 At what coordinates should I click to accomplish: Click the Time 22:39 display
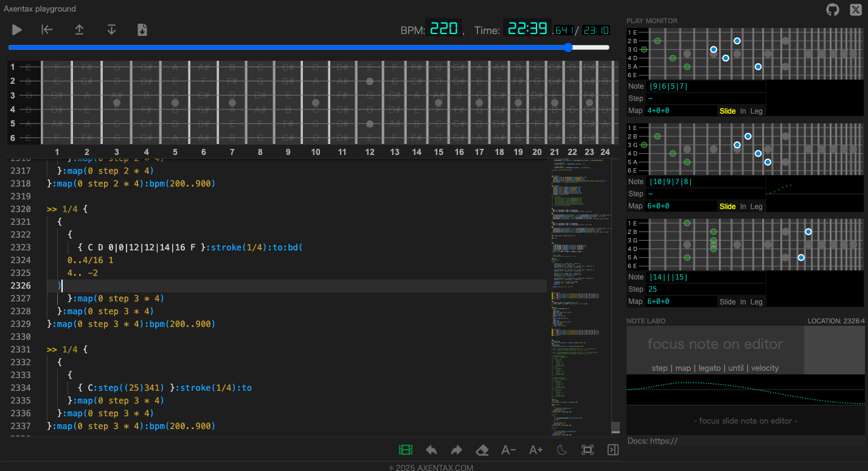click(x=528, y=29)
